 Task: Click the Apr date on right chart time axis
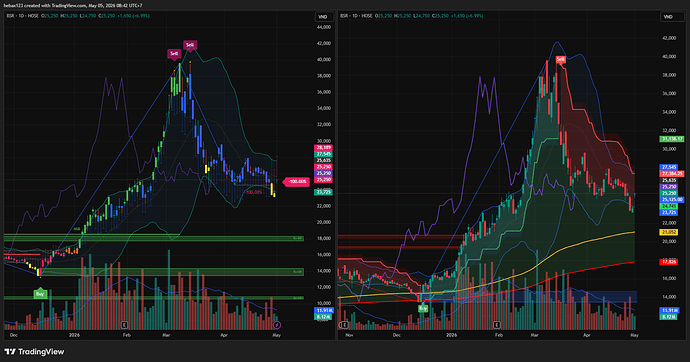[587, 335]
